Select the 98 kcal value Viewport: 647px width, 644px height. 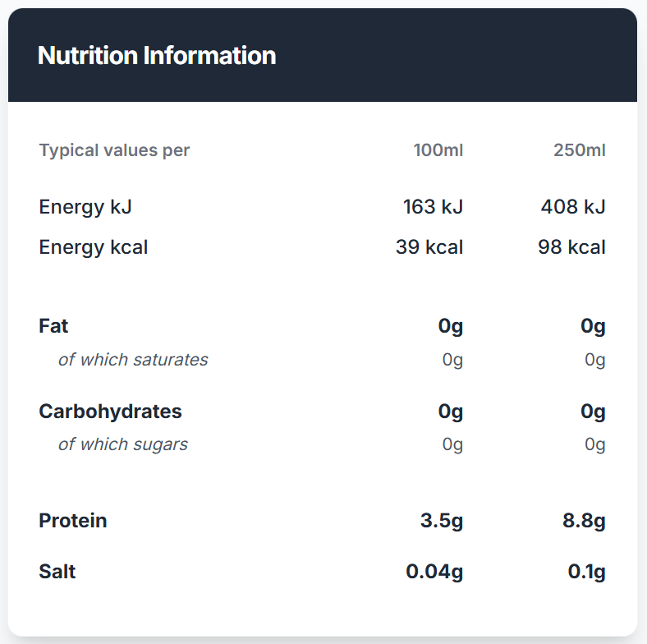tap(572, 247)
